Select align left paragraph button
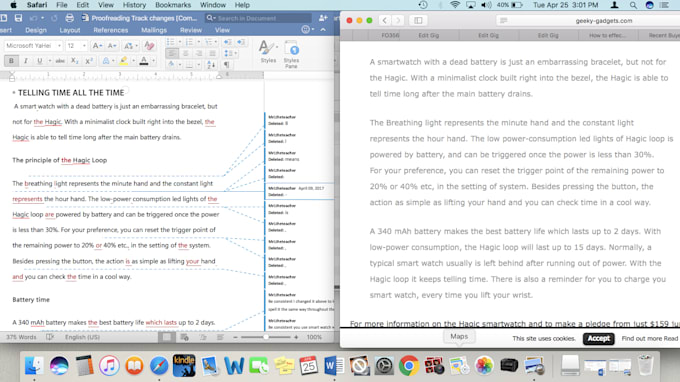 tap(172, 53)
